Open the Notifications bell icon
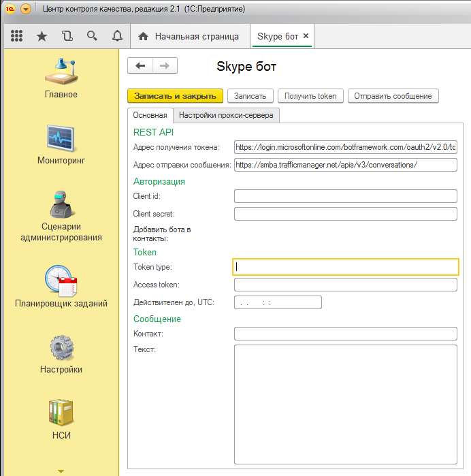 [x=117, y=36]
